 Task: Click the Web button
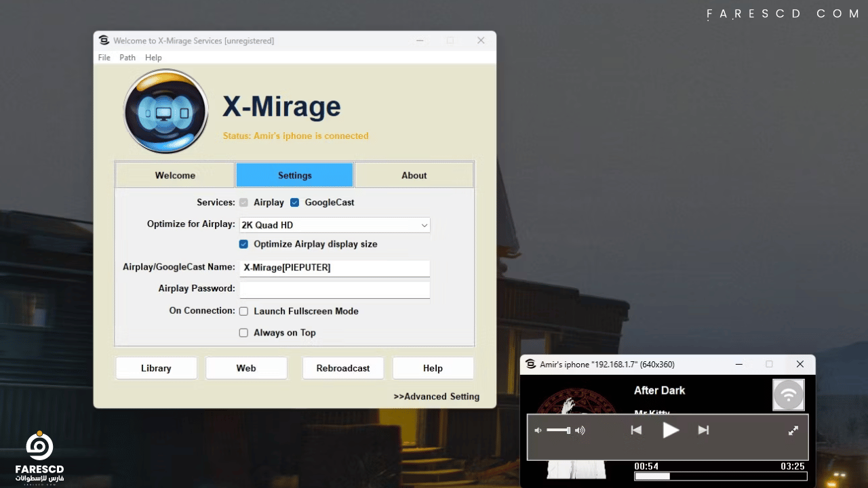246,368
